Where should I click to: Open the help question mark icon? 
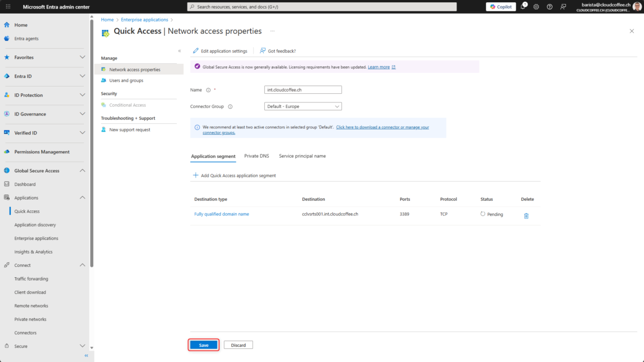click(x=550, y=7)
